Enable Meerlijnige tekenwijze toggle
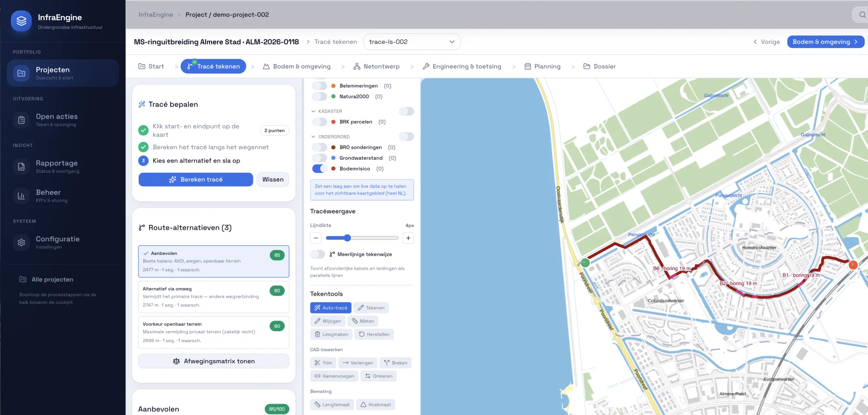This screenshot has height=415, width=868. 318,254
